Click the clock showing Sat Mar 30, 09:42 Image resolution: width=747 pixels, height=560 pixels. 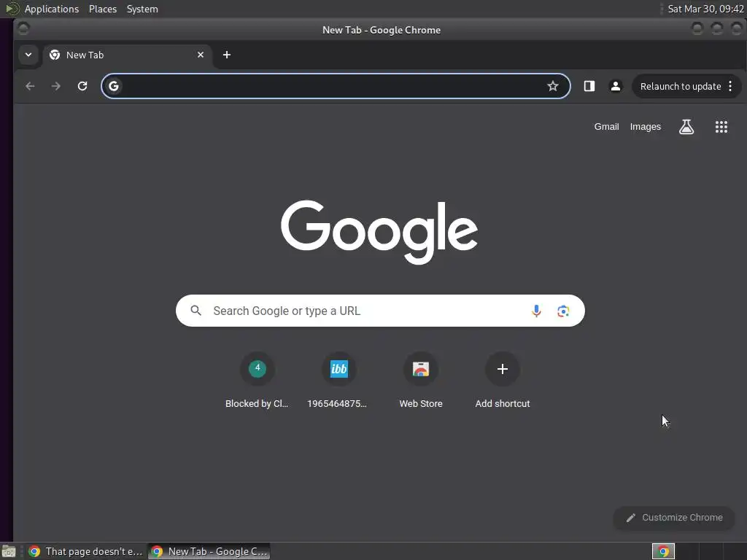(x=705, y=9)
